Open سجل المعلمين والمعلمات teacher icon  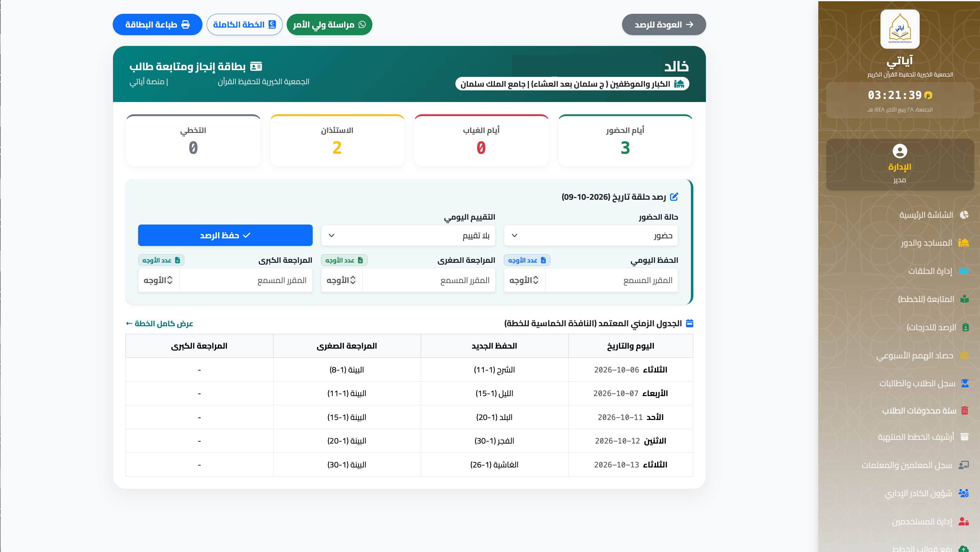click(963, 465)
